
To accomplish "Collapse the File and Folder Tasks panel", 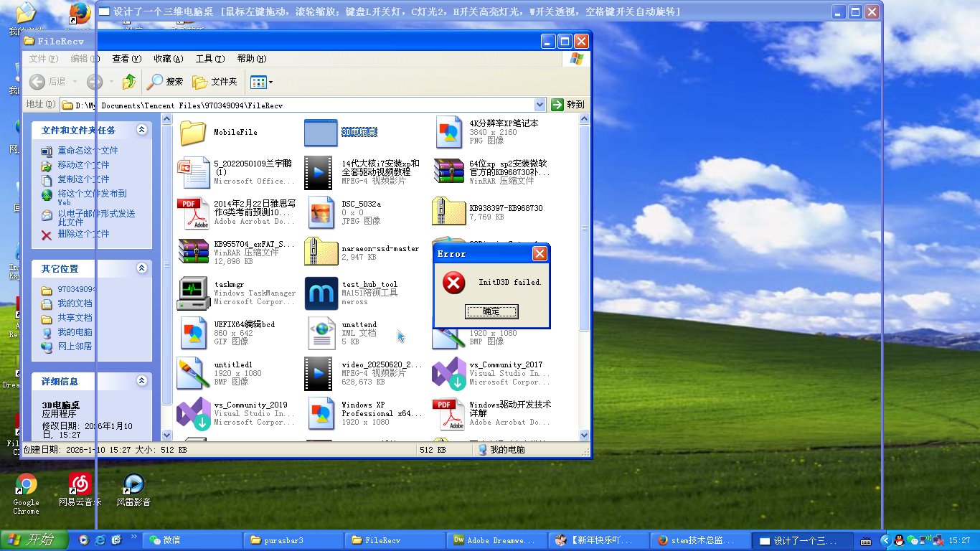I will [x=141, y=130].
